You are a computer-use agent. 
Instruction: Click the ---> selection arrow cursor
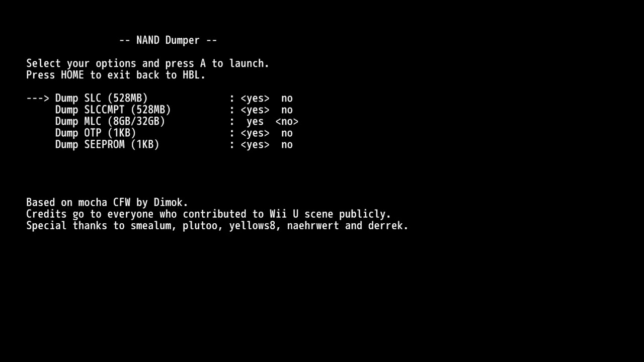[x=38, y=99]
